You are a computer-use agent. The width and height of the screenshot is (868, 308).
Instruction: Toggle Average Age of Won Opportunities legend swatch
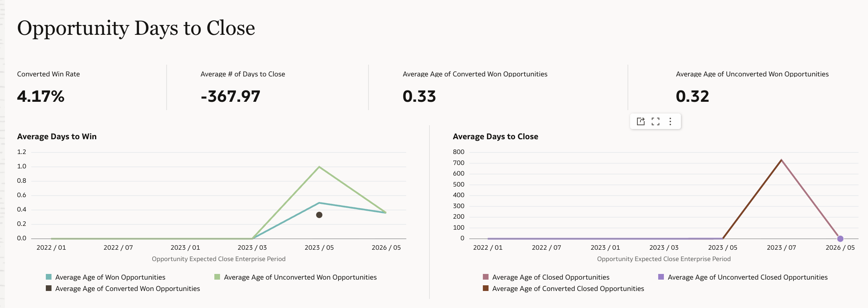pos(48,277)
